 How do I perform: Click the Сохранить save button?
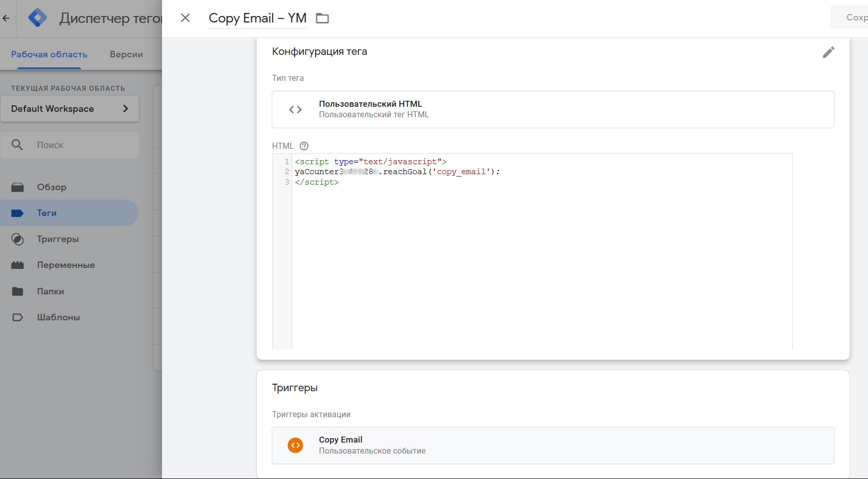(849, 17)
